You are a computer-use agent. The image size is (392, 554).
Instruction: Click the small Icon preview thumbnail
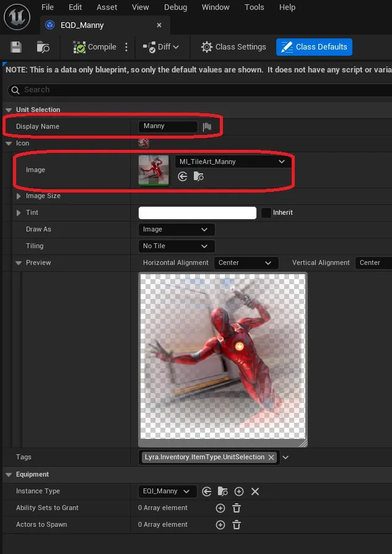[x=144, y=144]
